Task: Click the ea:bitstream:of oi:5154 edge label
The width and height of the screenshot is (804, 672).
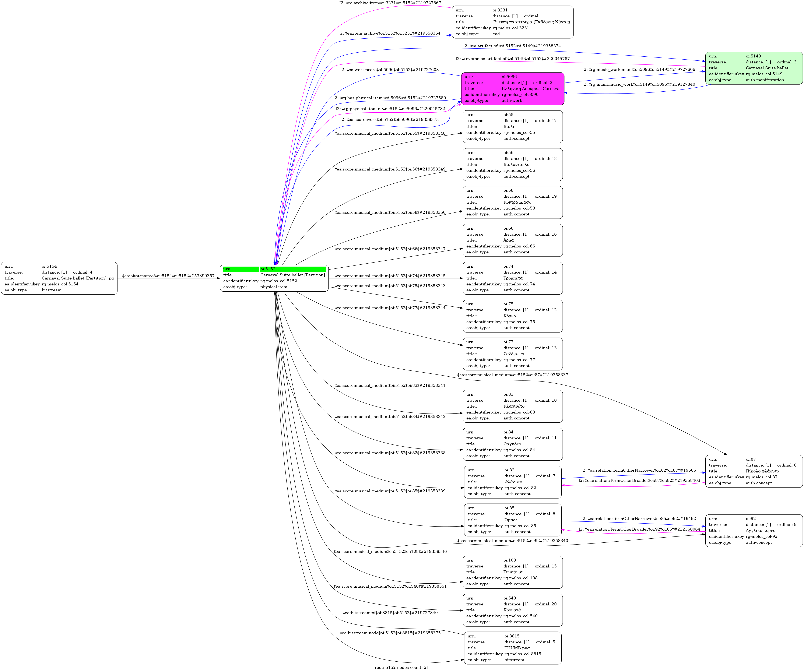Action: click(168, 276)
